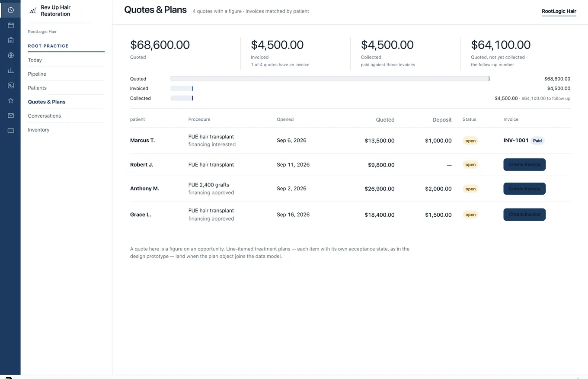The width and height of the screenshot is (588, 379).
Task: Click the open status badge for Grace L.
Action: pyautogui.click(x=470, y=215)
